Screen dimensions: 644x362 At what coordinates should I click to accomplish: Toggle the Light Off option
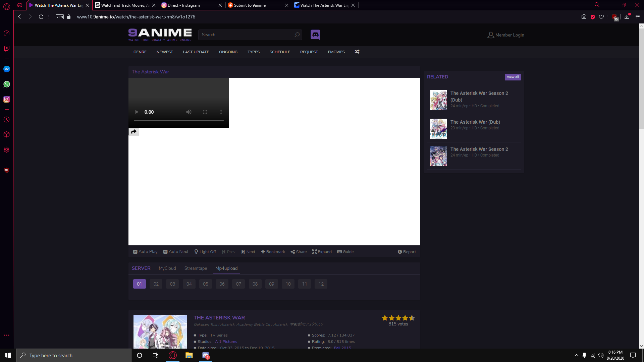click(205, 252)
